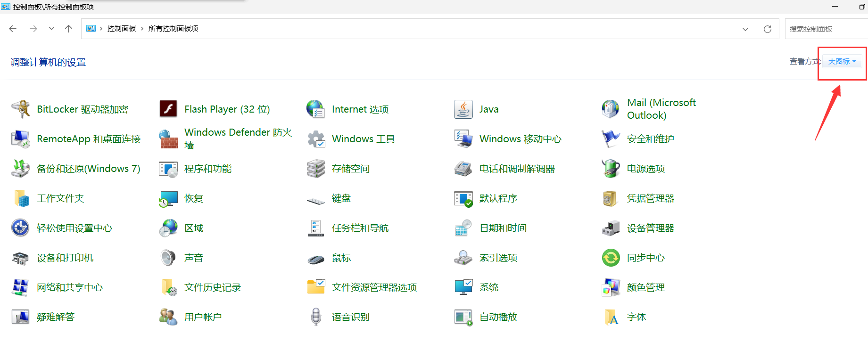Click the control panel icon in address bar
This screenshot has width=868, height=358.
coord(91,29)
